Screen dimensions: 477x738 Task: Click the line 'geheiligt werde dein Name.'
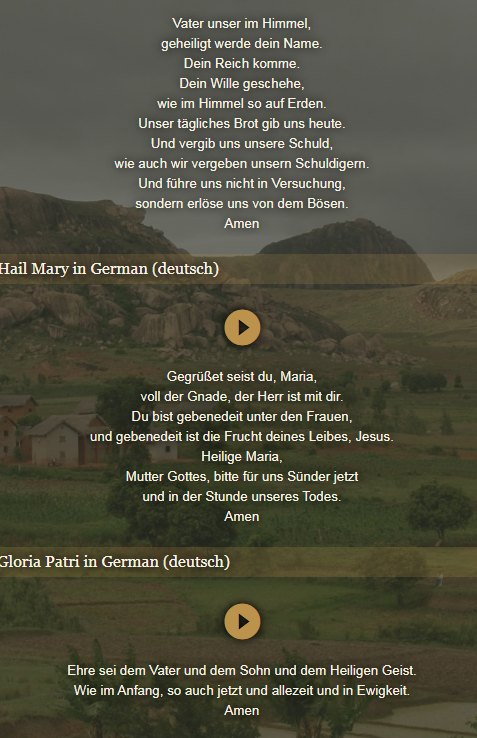tap(242, 43)
